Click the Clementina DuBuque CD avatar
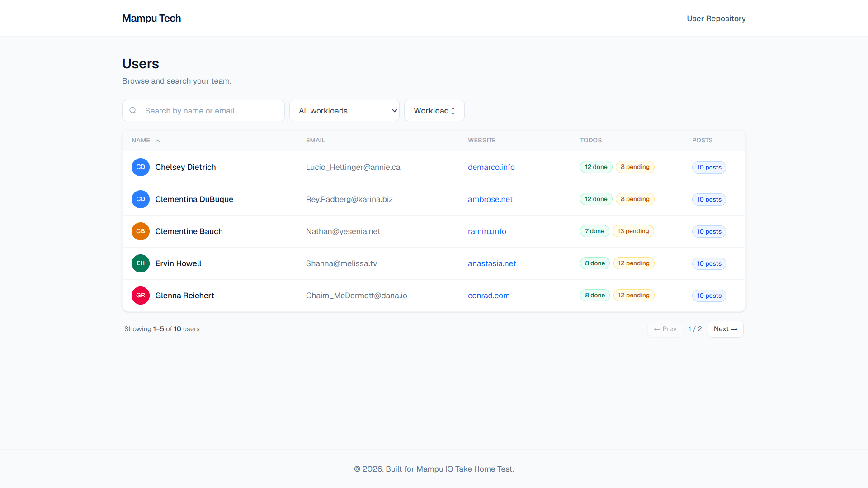868x488 pixels. [x=141, y=199]
